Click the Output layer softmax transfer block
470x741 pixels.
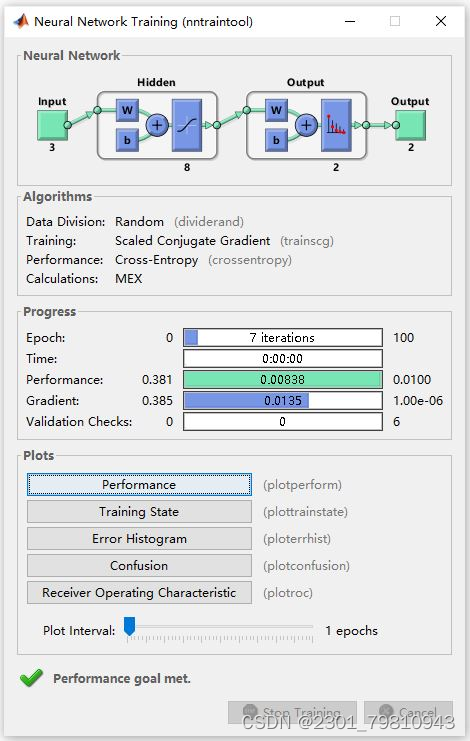tap(336, 125)
